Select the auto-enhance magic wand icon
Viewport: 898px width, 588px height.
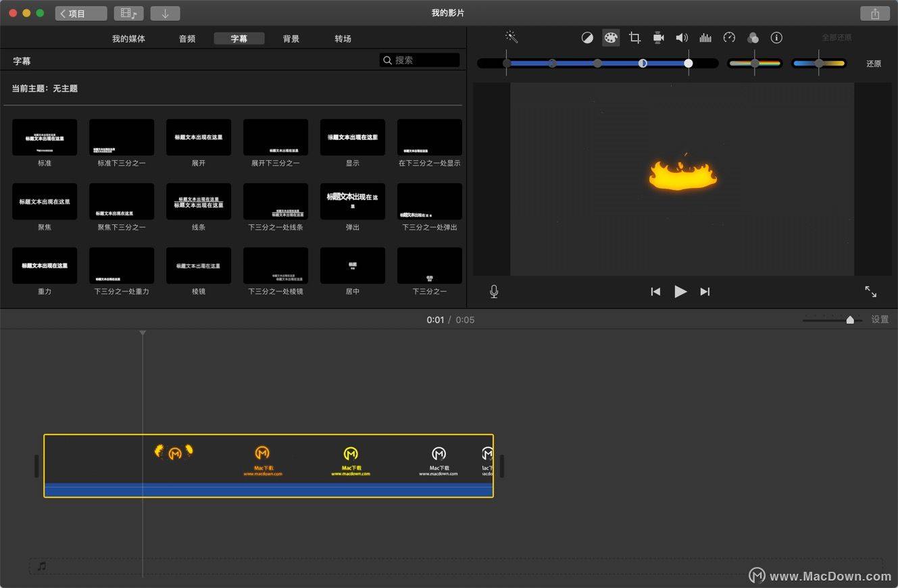511,38
